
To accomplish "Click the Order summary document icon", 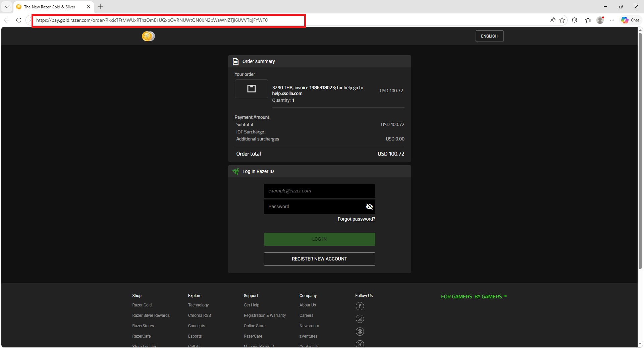I will click(x=236, y=61).
